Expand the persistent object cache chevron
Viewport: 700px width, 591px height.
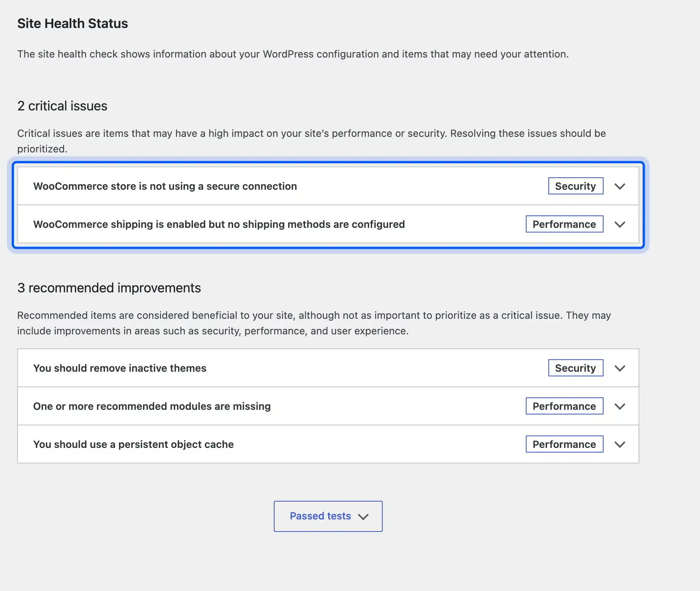point(619,444)
